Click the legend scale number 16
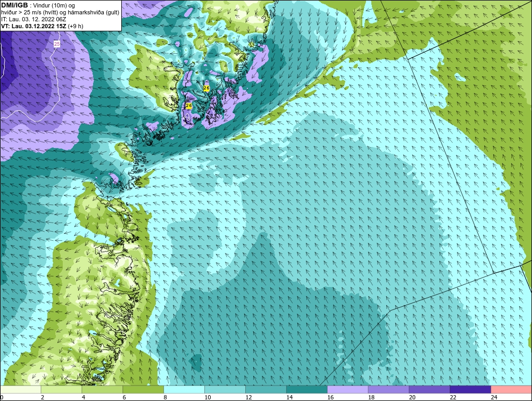The width and height of the screenshot is (532, 401). [330, 397]
